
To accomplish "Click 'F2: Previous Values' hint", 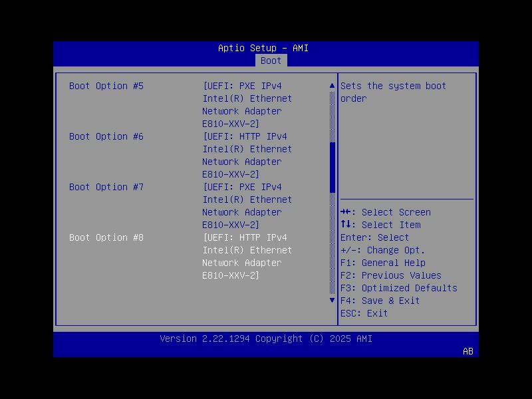I will click(x=391, y=275).
